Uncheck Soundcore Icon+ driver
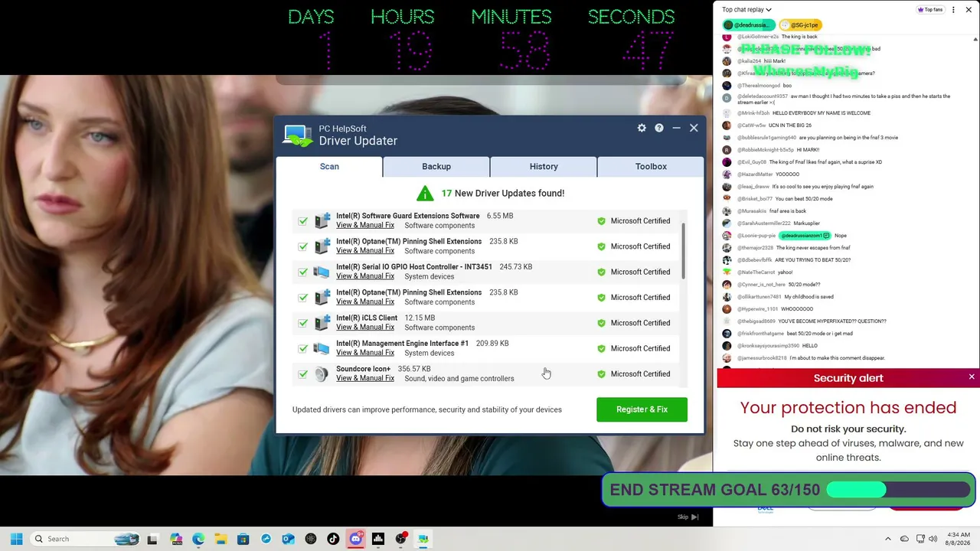The height and width of the screenshot is (551, 980). [303, 374]
